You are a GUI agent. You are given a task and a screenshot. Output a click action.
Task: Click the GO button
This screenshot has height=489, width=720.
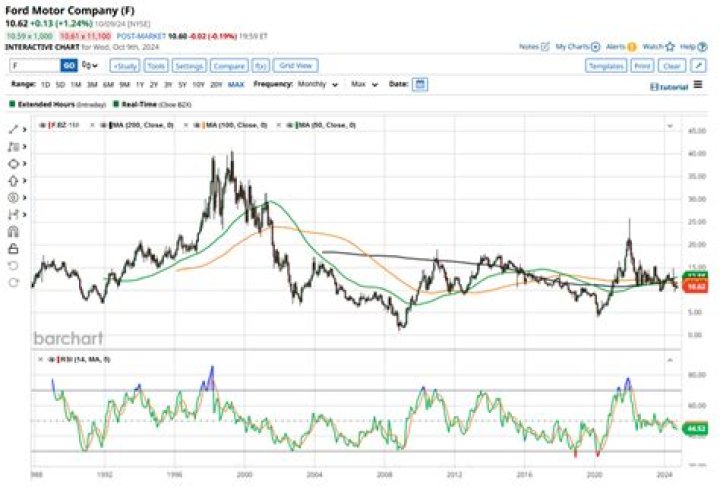[69, 66]
